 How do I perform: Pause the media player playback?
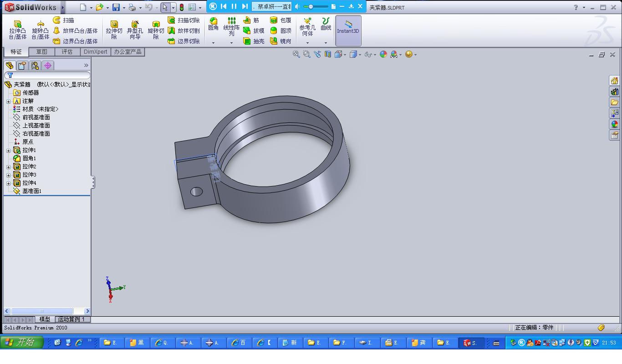[234, 6]
